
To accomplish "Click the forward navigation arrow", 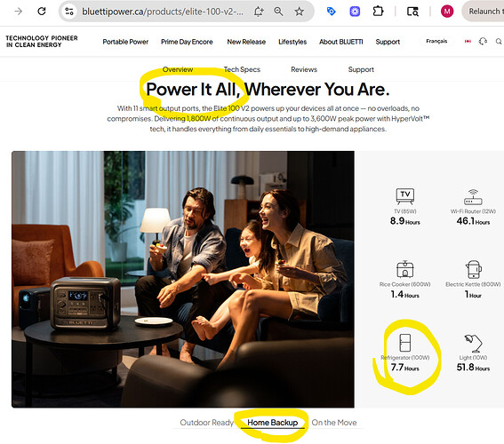I will point(19,12).
